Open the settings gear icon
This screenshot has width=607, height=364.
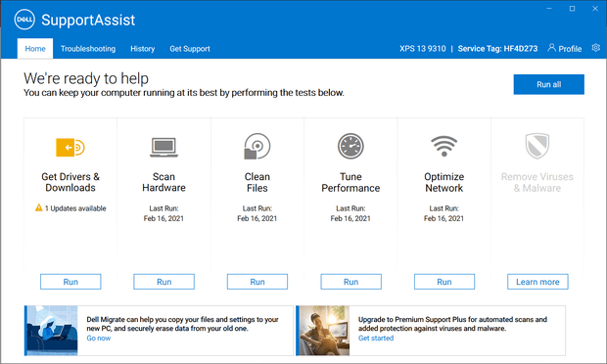[x=596, y=48]
